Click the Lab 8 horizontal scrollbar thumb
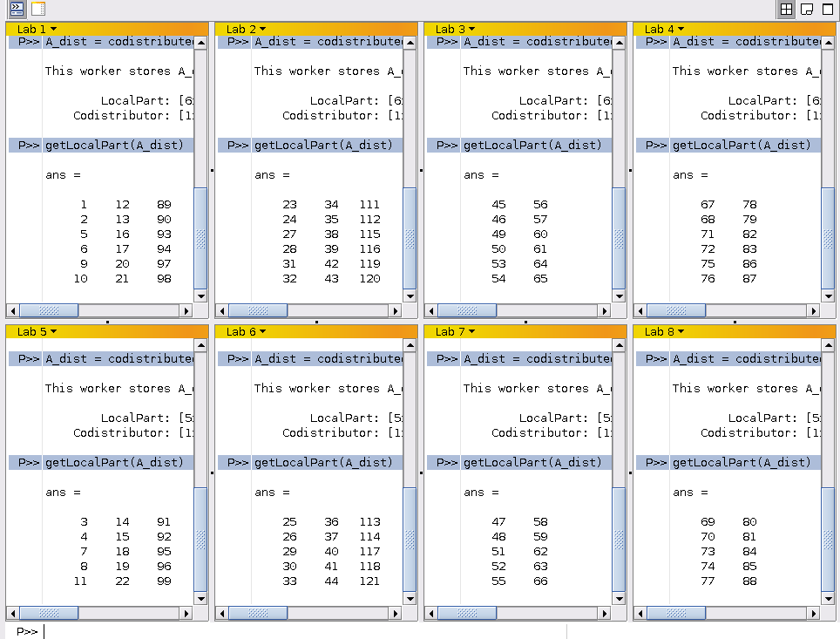840x639 pixels. (x=676, y=613)
